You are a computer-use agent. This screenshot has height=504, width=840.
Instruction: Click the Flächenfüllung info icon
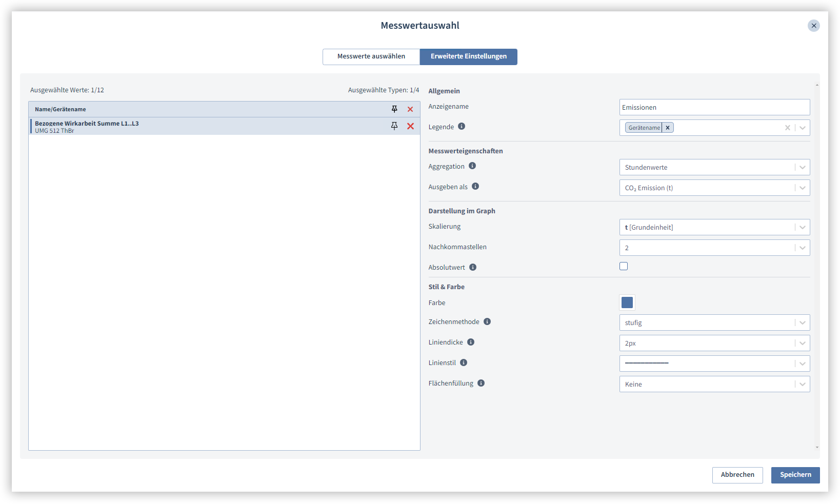(481, 382)
